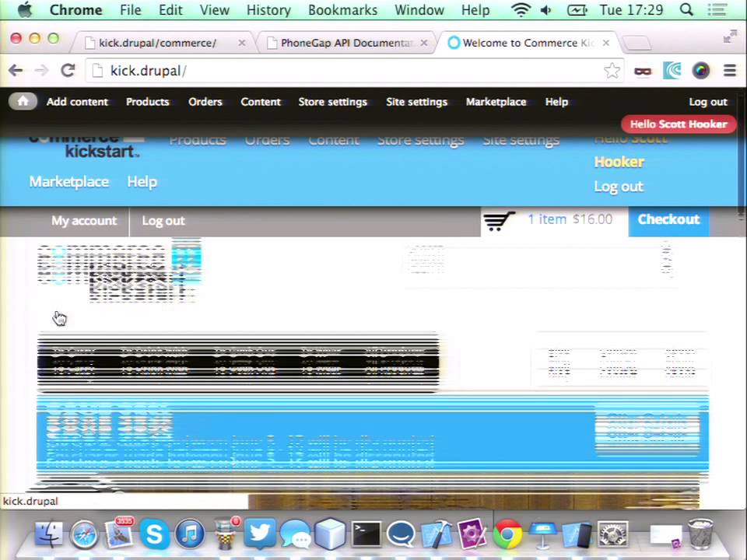Click the round color-wheel extension icon
The width and height of the screenshot is (747, 560).
click(x=701, y=71)
